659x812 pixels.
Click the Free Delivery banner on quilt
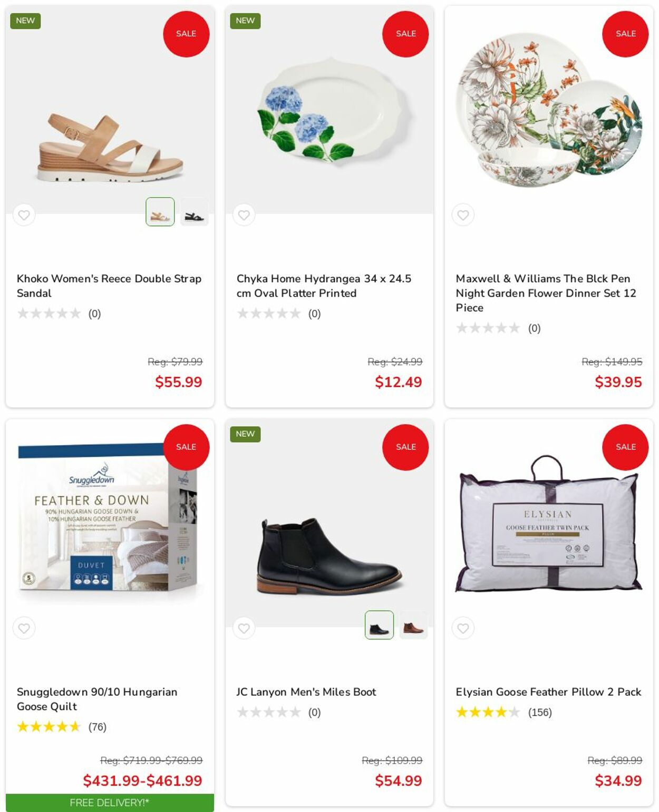click(110, 803)
